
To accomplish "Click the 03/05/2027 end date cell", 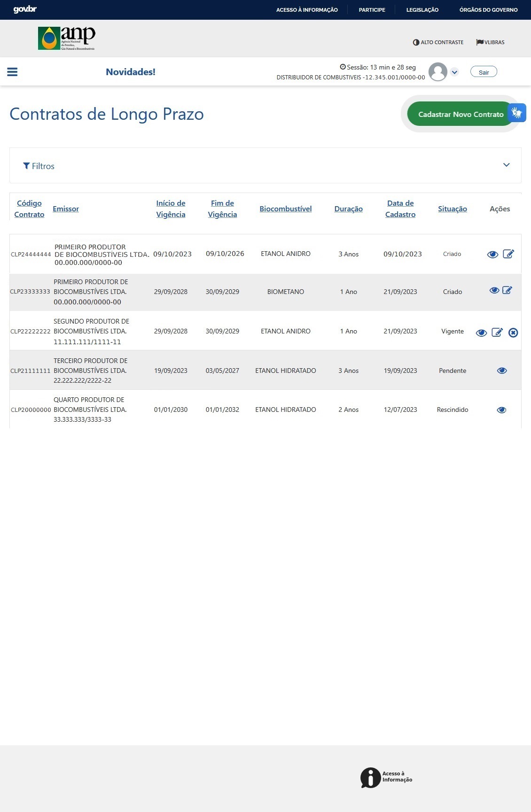I will point(222,371).
